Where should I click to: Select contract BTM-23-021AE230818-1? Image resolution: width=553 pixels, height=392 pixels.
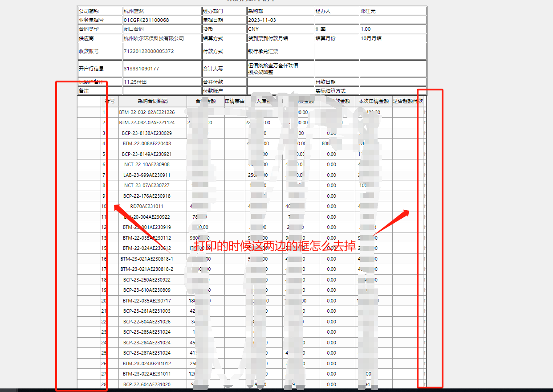147,259
